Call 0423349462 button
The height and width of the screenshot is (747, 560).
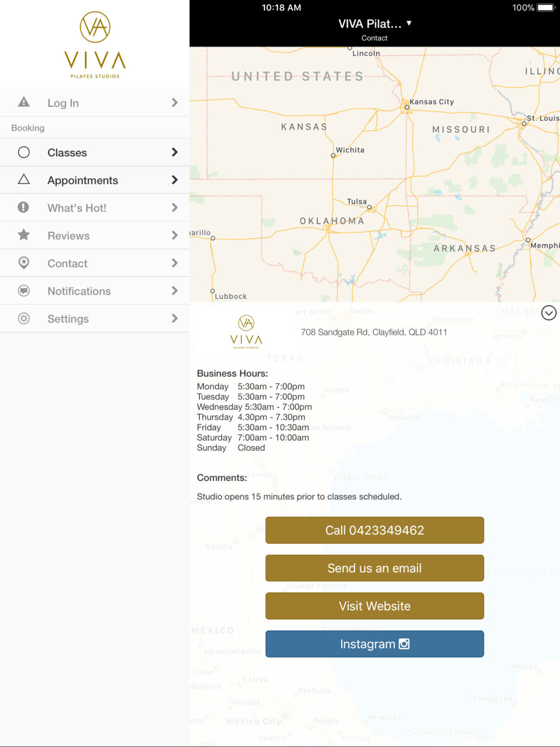[x=375, y=530]
